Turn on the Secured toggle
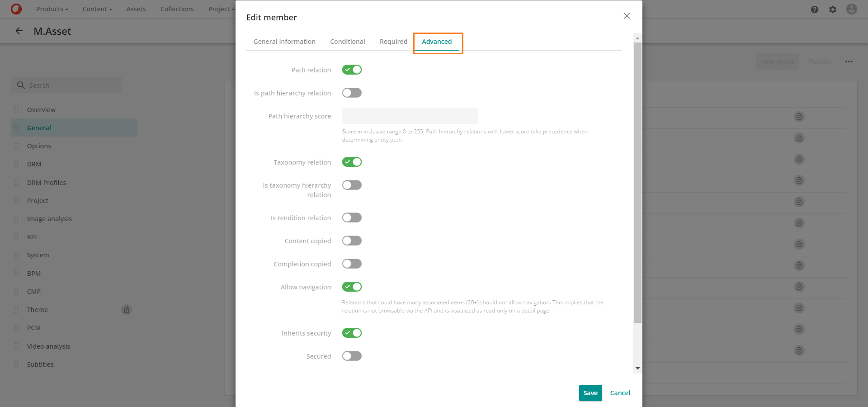 click(352, 356)
